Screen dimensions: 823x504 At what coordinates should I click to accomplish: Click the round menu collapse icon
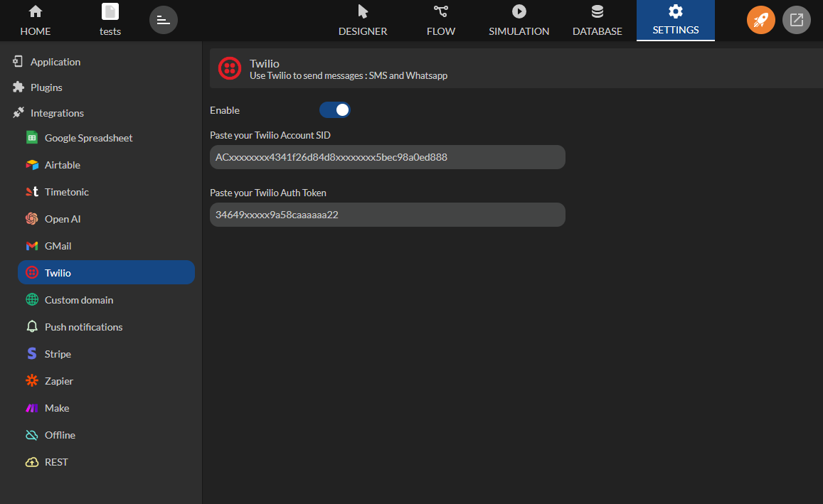coord(164,20)
